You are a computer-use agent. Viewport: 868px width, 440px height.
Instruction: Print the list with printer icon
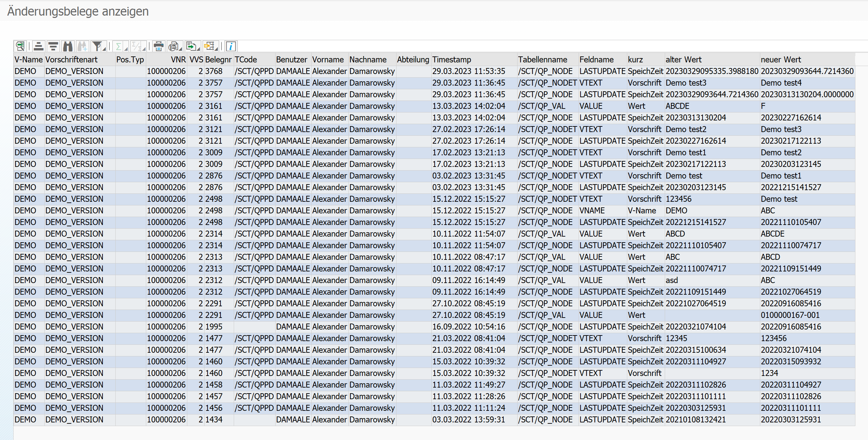click(x=158, y=46)
